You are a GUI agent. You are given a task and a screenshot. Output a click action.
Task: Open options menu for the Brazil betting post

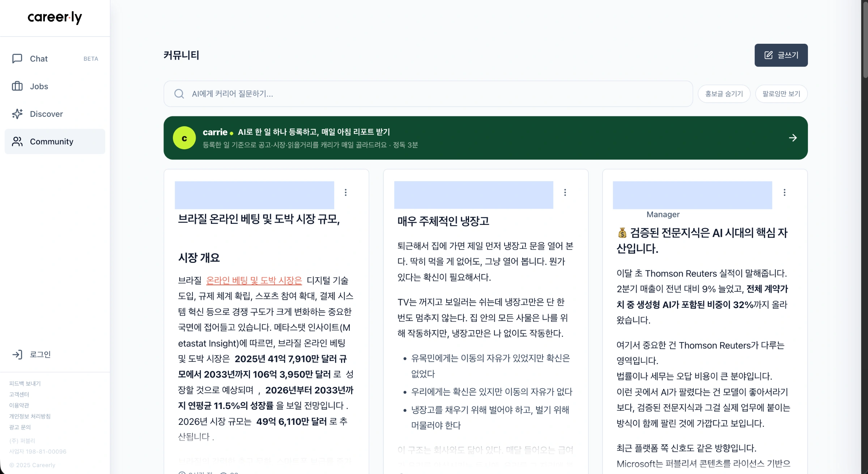click(346, 192)
